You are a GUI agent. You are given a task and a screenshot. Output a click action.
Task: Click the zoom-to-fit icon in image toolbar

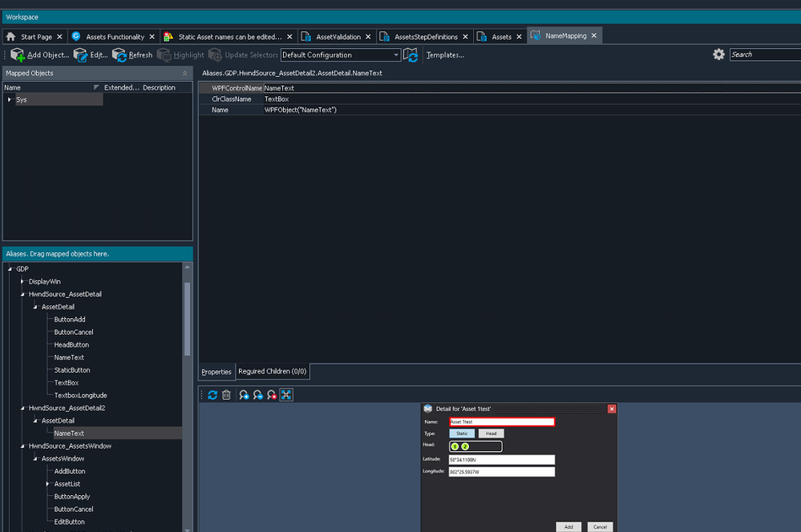(286, 395)
